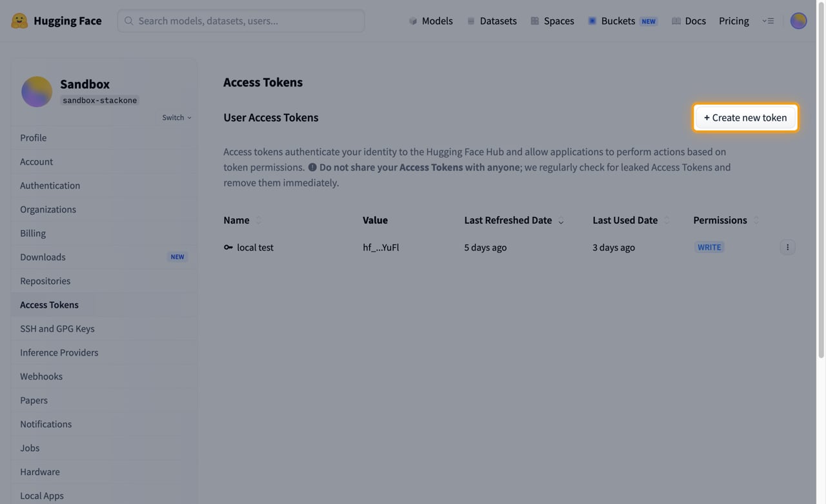Viewport: 826px width, 504px height.
Task: Select Access Tokens in sidebar
Action: pos(104,305)
